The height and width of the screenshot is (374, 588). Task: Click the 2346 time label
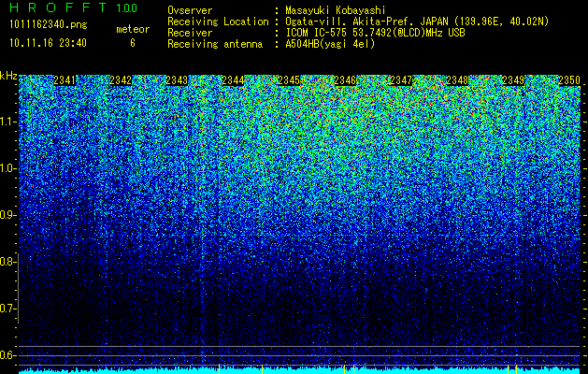[345, 80]
